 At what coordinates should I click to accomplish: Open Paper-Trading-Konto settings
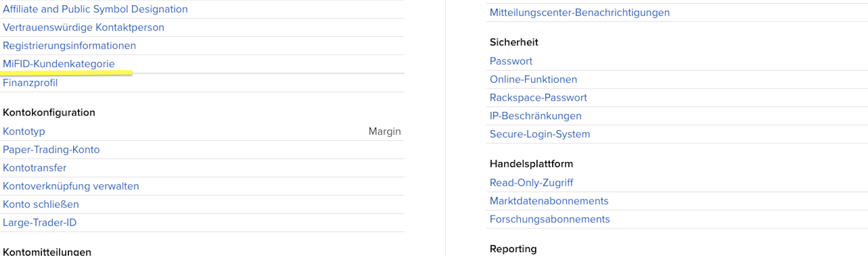51,150
